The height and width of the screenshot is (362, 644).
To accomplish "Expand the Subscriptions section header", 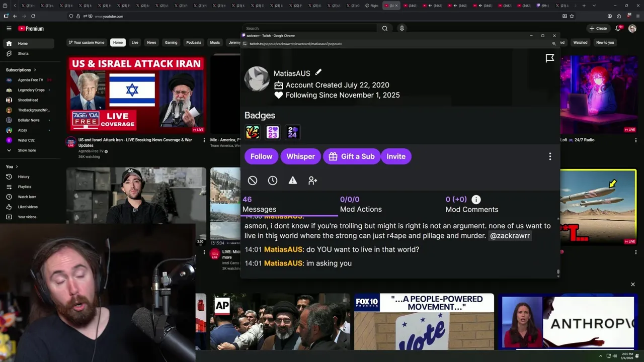I will [21, 70].
